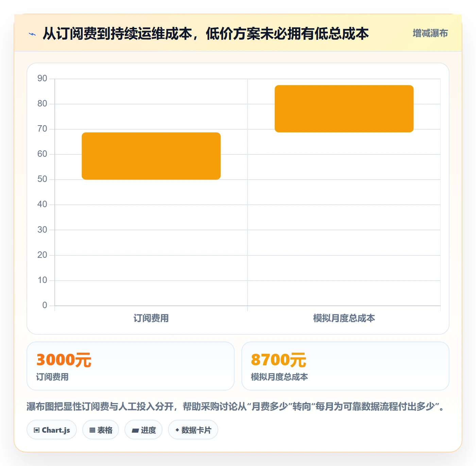Click the y-axis value 90
The image size is (476, 466).
click(x=42, y=79)
